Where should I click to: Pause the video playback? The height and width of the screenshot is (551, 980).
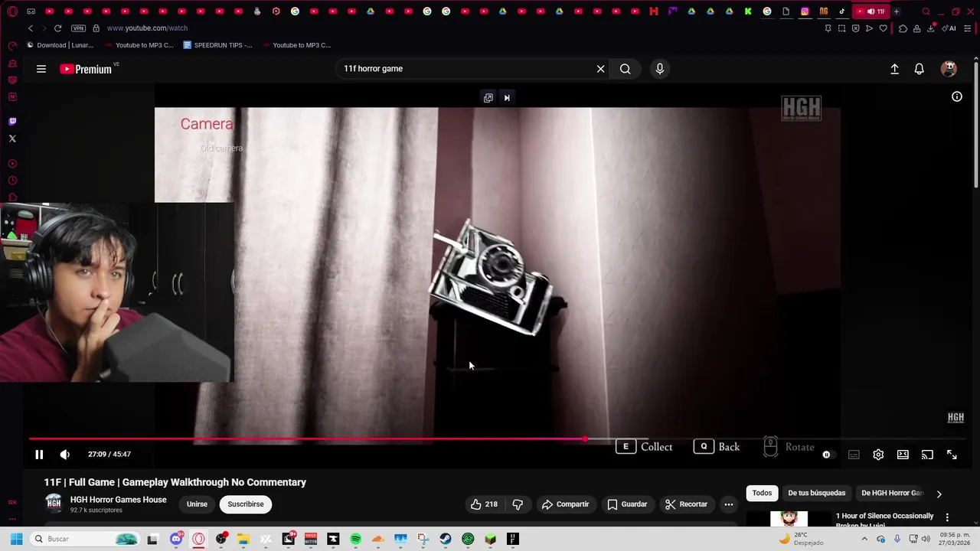click(39, 455)
